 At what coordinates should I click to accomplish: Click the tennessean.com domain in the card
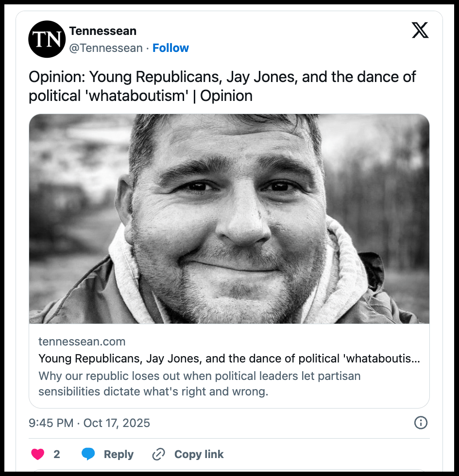[82, 342]
